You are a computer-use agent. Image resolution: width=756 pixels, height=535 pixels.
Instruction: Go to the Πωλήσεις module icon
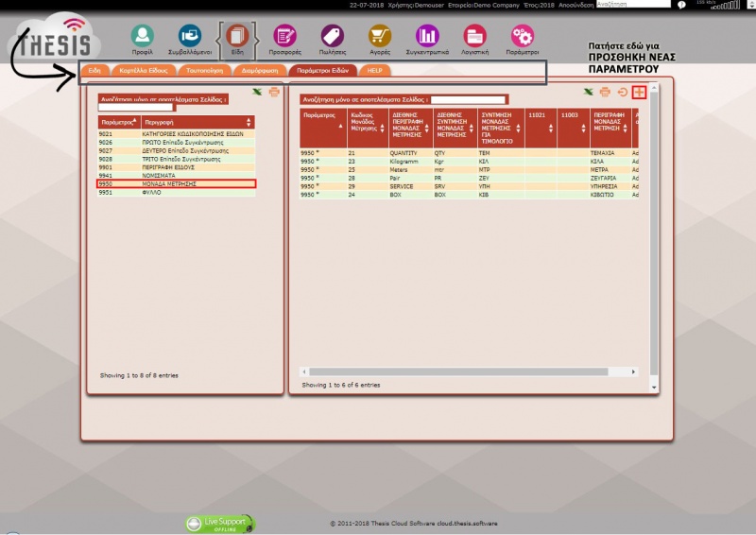click(331, 37)
